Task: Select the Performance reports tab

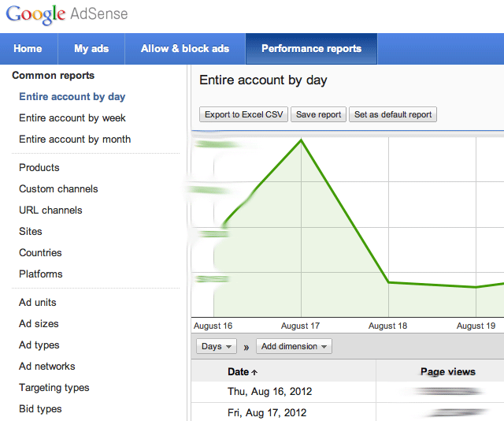Action: [312, 49]
